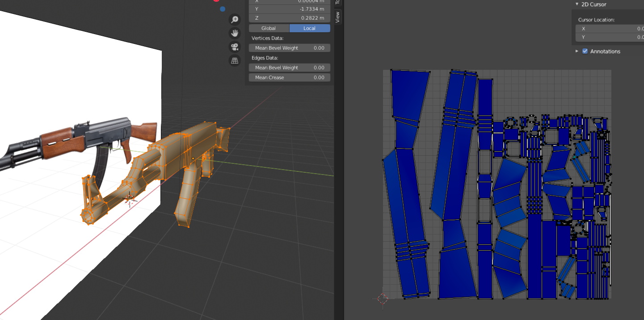
Task: Click the zoom magnifier viewport icon
Action: (x=235, y=19)
